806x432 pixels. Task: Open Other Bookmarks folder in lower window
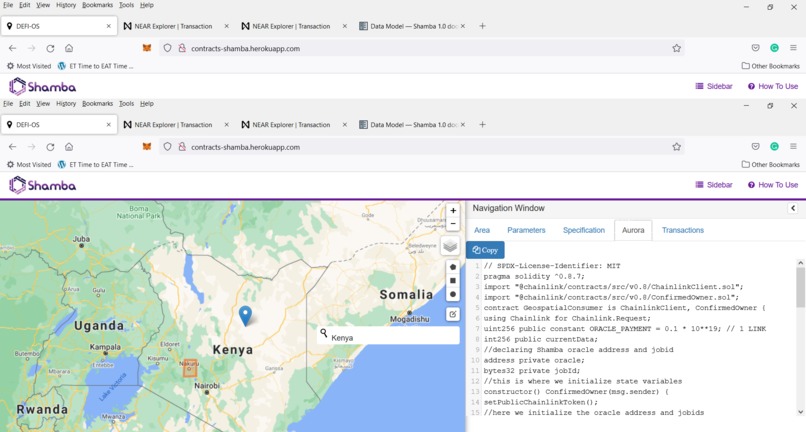[x=771, y=165]
